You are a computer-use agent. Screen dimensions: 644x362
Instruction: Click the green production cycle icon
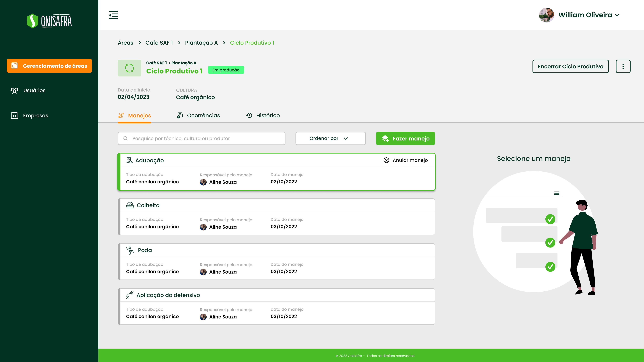[130, 68]
